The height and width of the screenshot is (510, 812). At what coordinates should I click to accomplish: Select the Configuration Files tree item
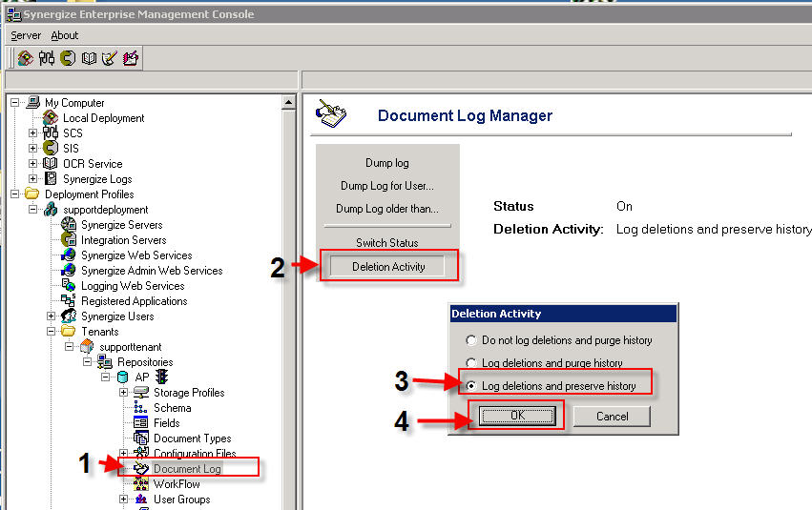[195, 453]
